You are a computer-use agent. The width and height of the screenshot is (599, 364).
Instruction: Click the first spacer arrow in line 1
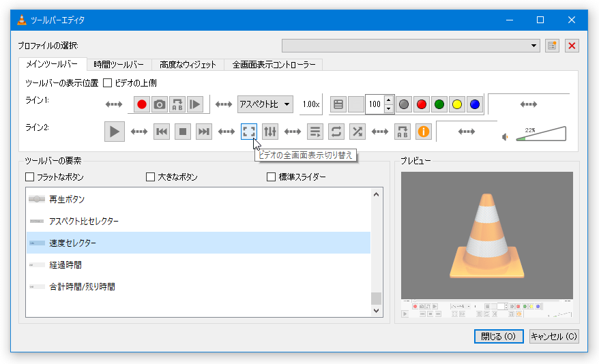pos(114,104)
